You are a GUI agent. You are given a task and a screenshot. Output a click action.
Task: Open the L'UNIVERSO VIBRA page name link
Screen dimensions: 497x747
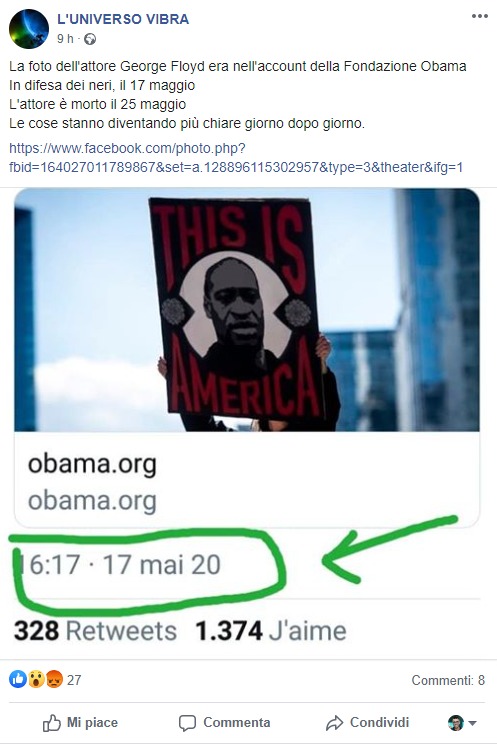[123, 19]
